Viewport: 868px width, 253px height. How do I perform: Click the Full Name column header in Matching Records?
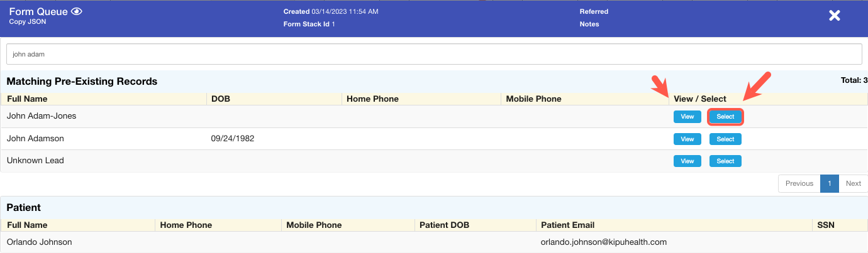(x=27, y=99)
